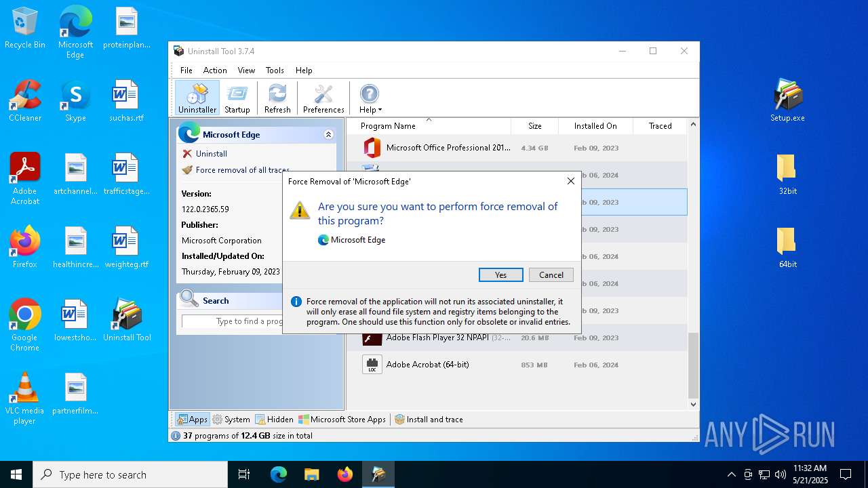Screen dimensions: 868x488
Task: Select Microsoft Edge desktop shortcut
Action: coord(75,33)
